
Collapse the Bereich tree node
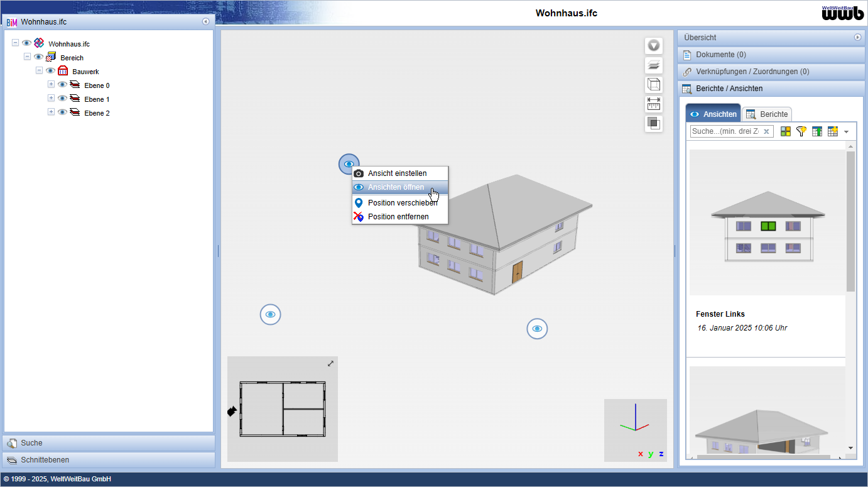click(27, 57)
